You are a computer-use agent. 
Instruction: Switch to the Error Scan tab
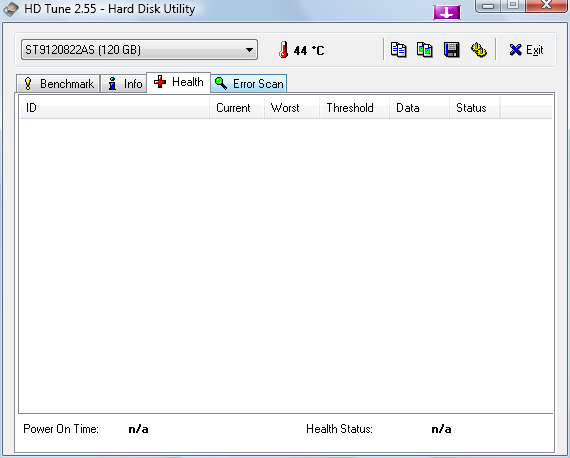249,84
